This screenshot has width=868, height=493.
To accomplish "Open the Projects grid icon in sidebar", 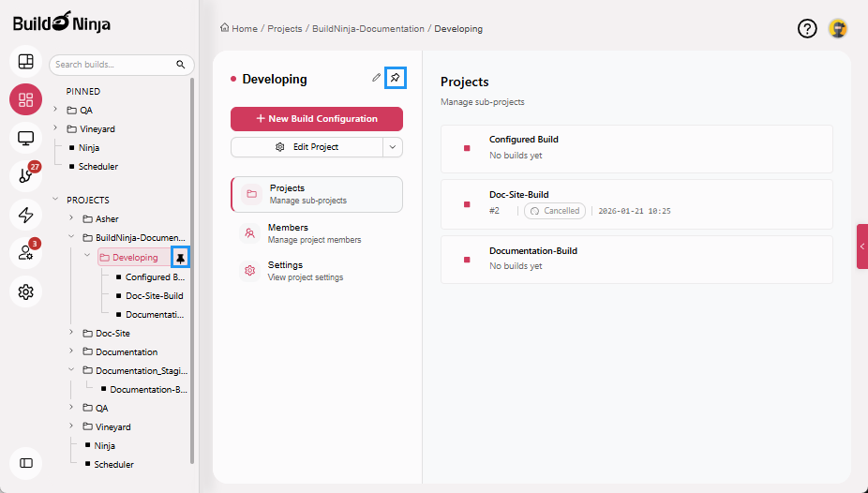I will (x=26, y=99).
